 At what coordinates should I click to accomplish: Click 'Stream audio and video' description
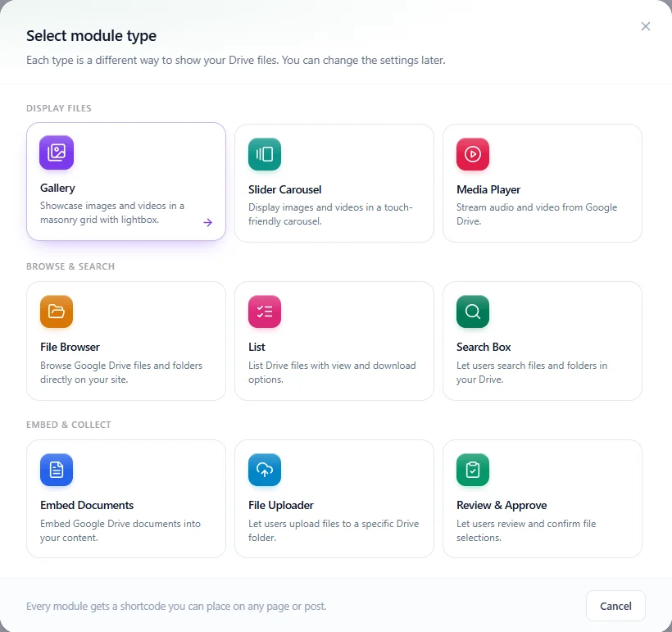point(537,214)
